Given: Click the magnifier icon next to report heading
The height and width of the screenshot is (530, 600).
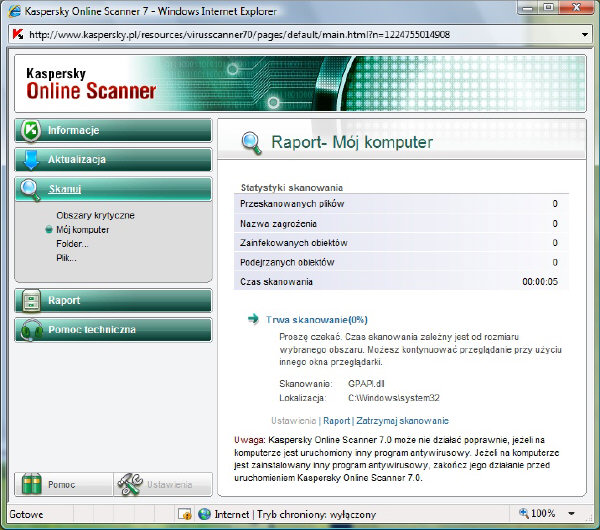Looking at the screenshot, I should coord(251,143).
